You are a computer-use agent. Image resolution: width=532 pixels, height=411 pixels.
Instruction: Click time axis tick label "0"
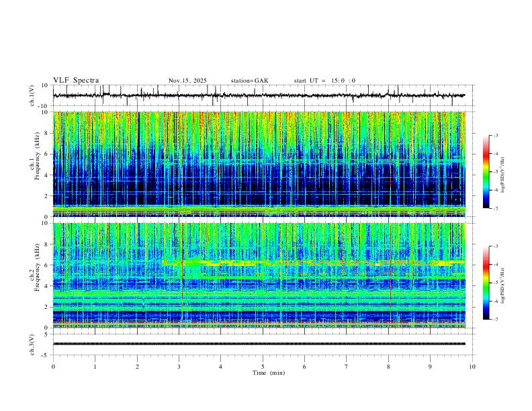click(x=53, y=367)
